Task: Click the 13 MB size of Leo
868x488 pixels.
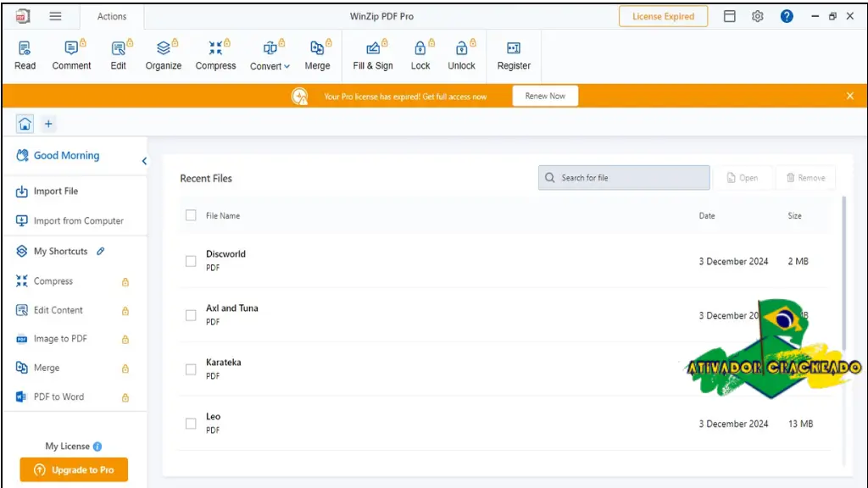Action: pyautogui.click(x=800, y=424)
